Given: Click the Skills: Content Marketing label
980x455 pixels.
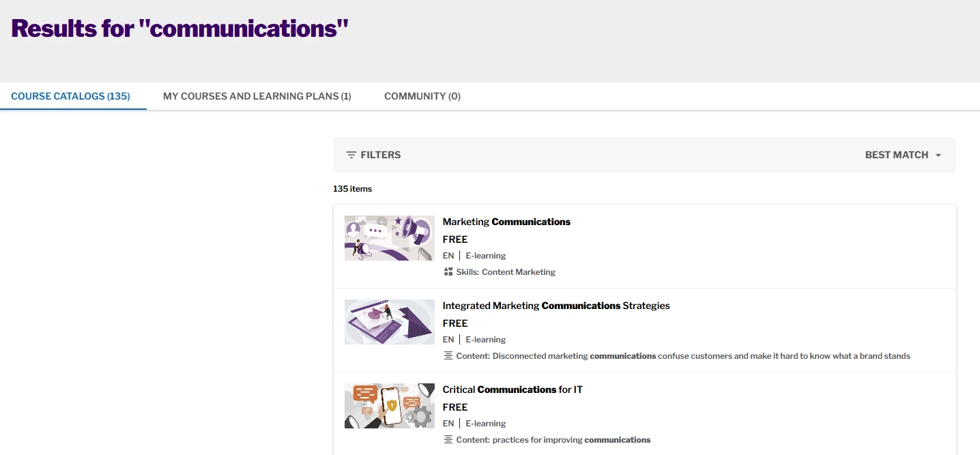Looking at the screenshot, I should (x=506, y=272).
